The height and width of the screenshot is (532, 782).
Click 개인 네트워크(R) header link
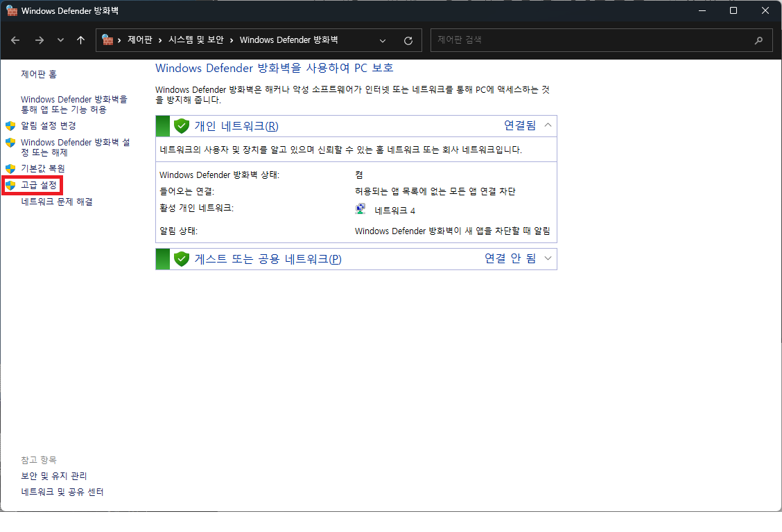tap(236, 126)
